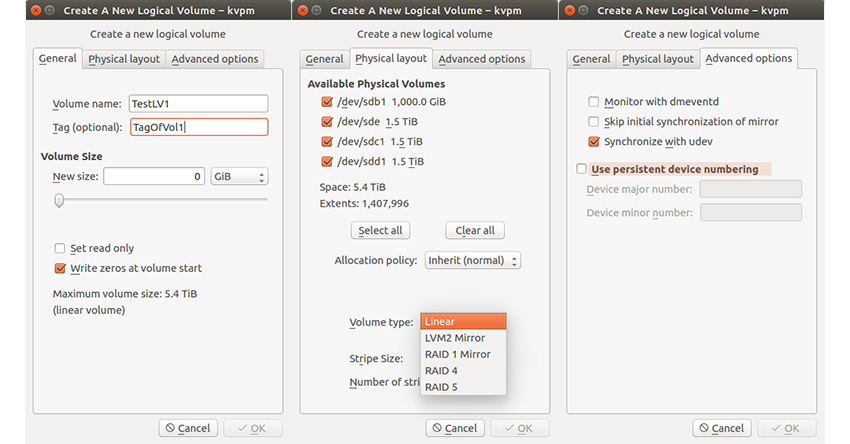This screenshot has height=444, width=850.
Task: Select RAID 1 Mirror volume type
Action: point(457,354)
